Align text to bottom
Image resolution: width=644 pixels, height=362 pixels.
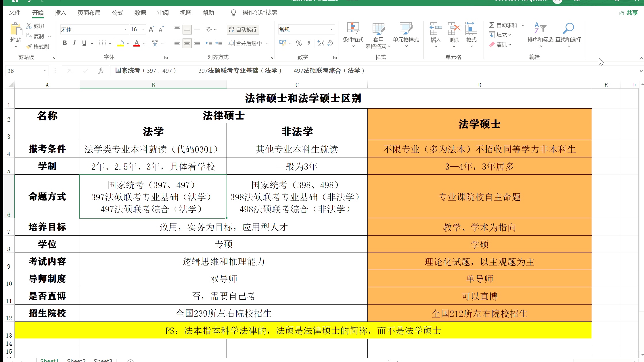coord(197,29)
